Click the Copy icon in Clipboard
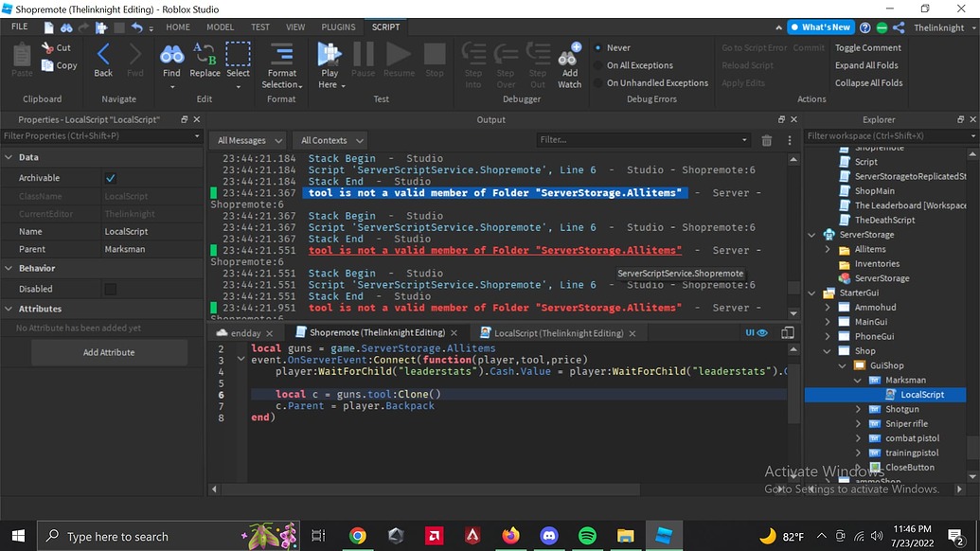This screenshot has height=551, width=980. coord(47,65)
